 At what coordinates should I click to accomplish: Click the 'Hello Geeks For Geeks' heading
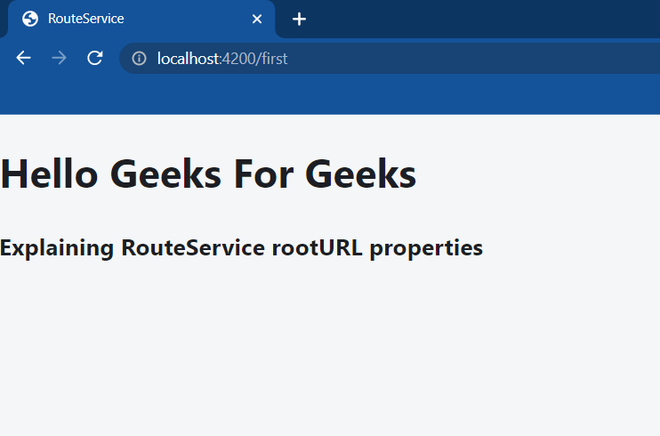point(208,175)
